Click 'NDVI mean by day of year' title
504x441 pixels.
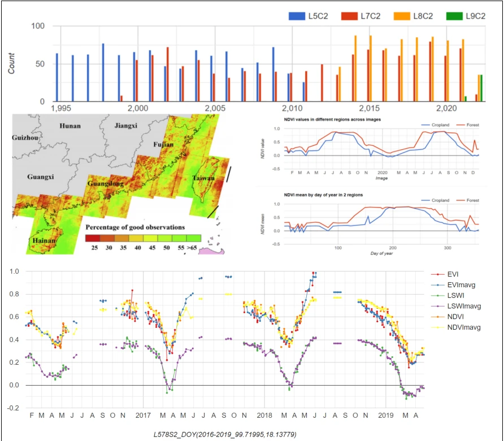[x=323, y=195]
